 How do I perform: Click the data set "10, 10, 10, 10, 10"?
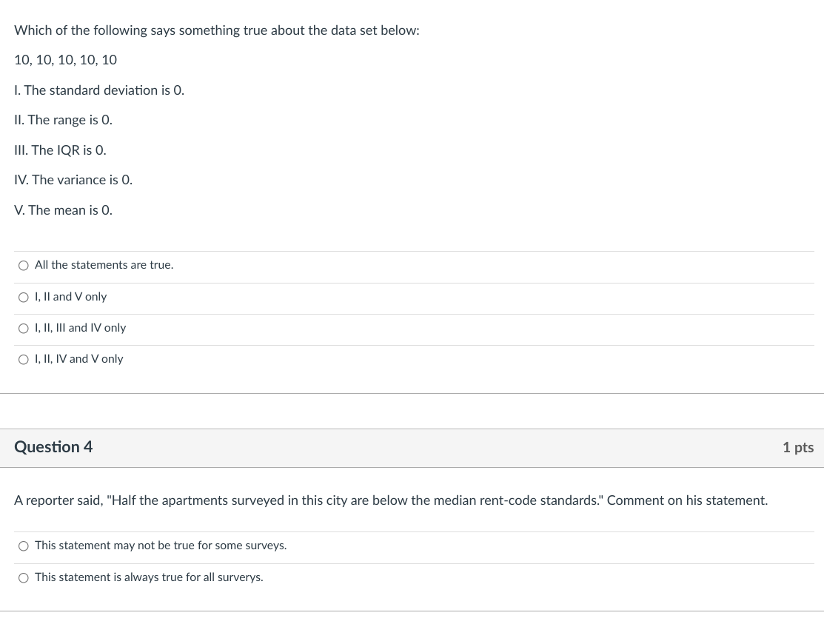click(65, 60)
